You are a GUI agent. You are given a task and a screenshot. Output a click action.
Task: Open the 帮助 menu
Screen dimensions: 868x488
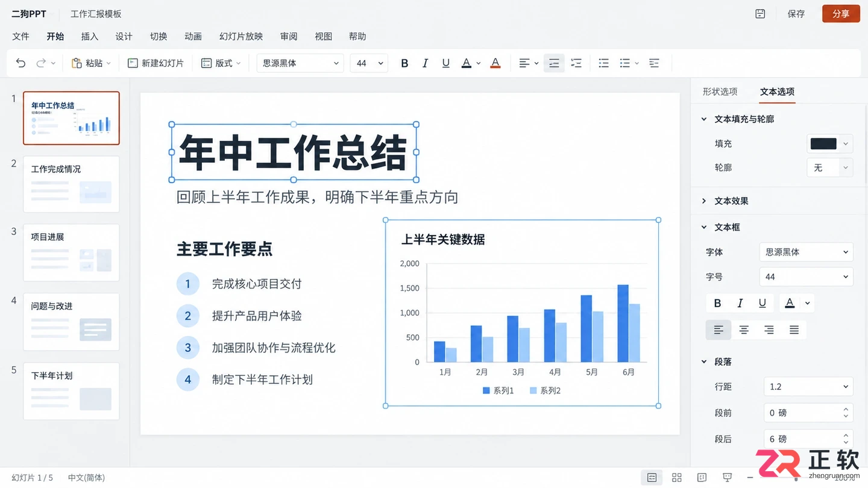pyautogui.click(x=357, y=36)
